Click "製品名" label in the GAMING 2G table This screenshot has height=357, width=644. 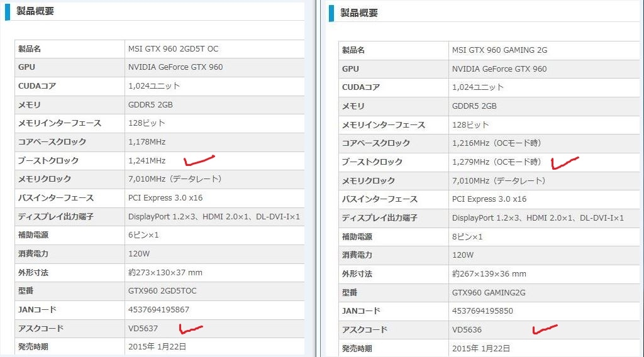click(353, 50)
